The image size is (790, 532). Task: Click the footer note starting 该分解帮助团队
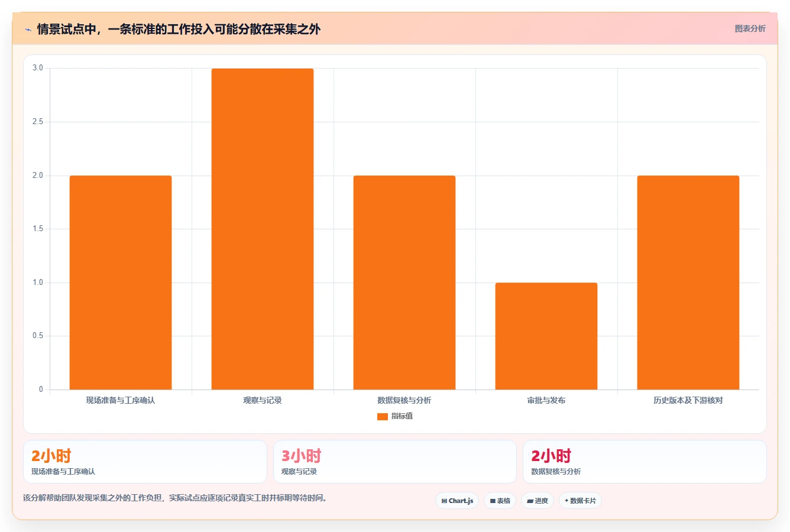click(x=175, y=498)
